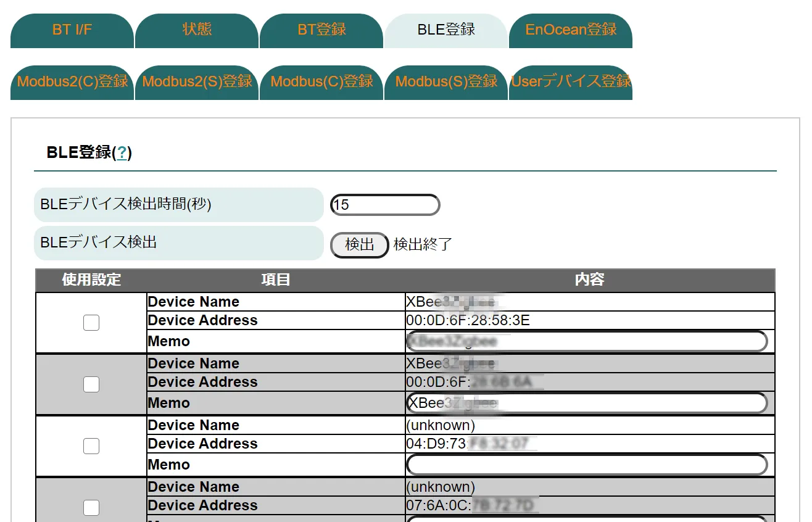
Task: Select the BLE登録 tab
Action: point(446,30)
